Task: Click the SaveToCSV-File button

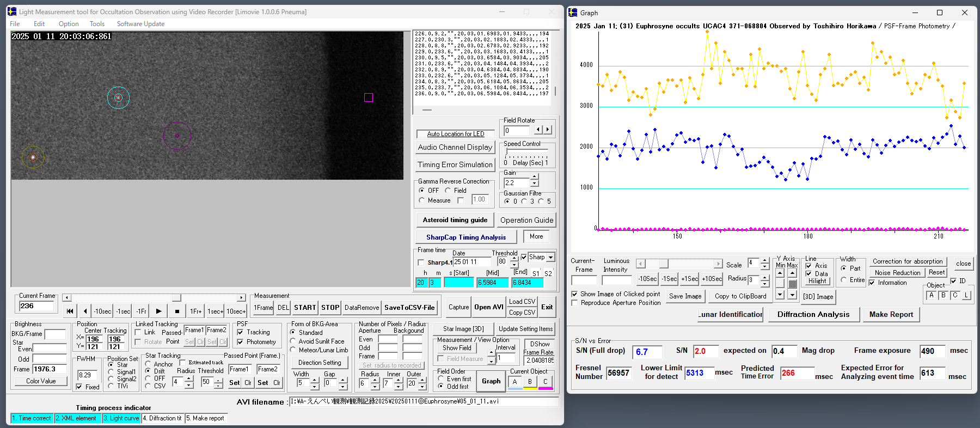Action: 409,308
